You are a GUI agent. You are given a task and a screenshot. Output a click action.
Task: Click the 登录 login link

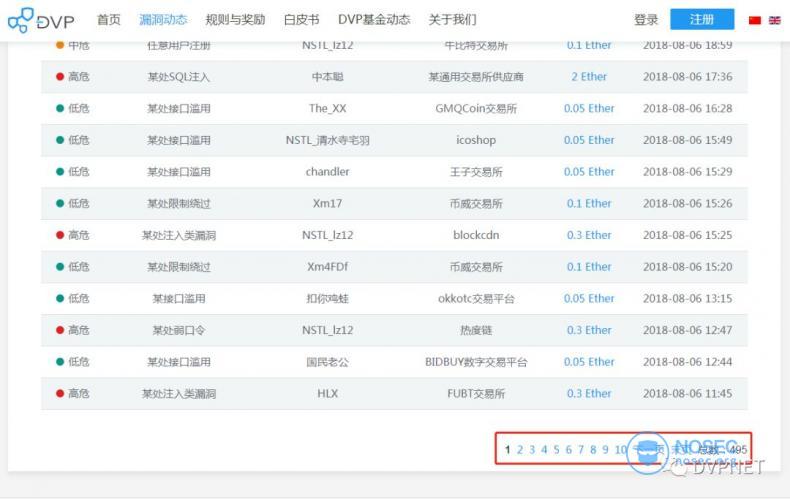(x=646, y=20)
